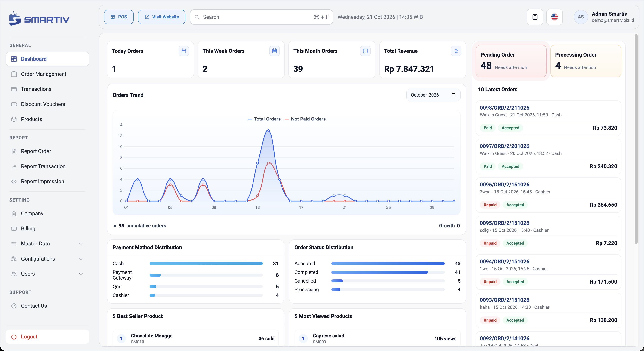
Task: Open the calculator icon in header
Action: point(535,17)
